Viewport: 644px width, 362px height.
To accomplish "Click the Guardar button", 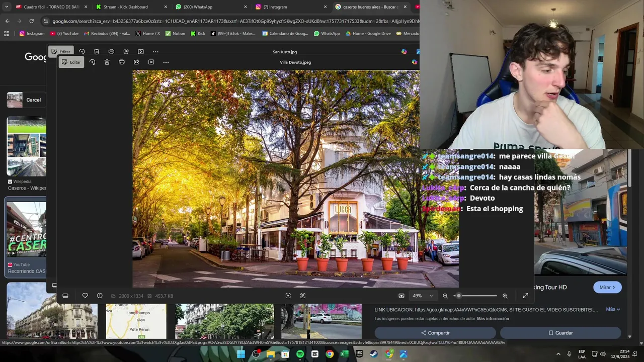I will (560, 333).
